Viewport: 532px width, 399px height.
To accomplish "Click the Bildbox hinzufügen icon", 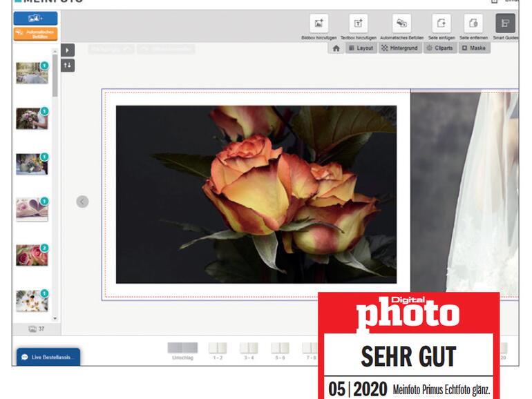I will [319, 23].
